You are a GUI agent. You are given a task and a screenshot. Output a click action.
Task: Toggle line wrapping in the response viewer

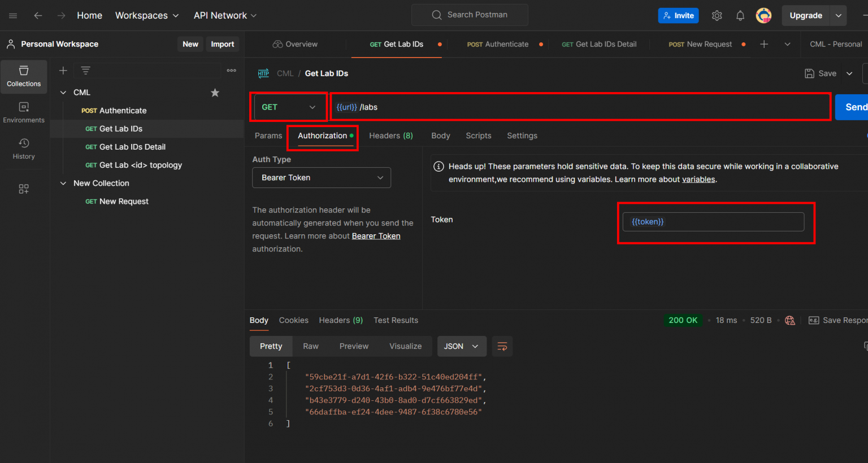pos(502,346)
